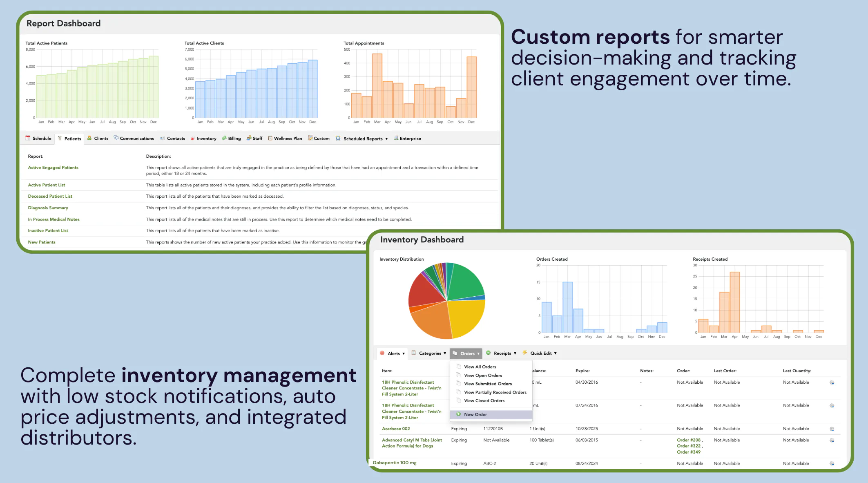Click the Dec bar in Total Appointments chart
This screenshot has height=483, width=868.
tap(471, 87)
